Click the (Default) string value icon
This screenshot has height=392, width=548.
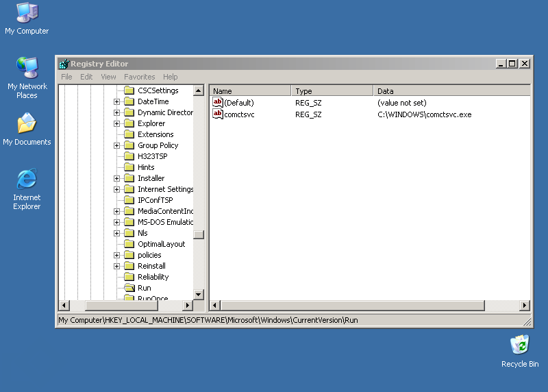[218, 103]
